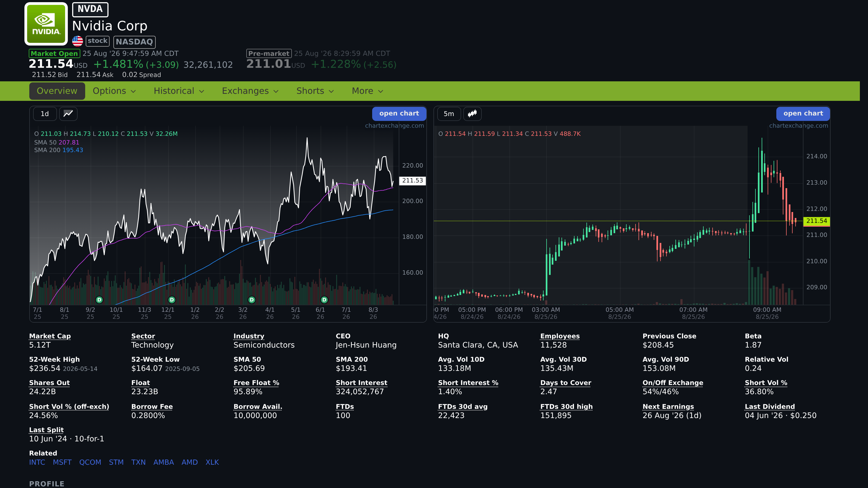The image size is (868, 488).
Task: Open related ticker AMBA
Action: pyautogui.click(x=164, y=462)
